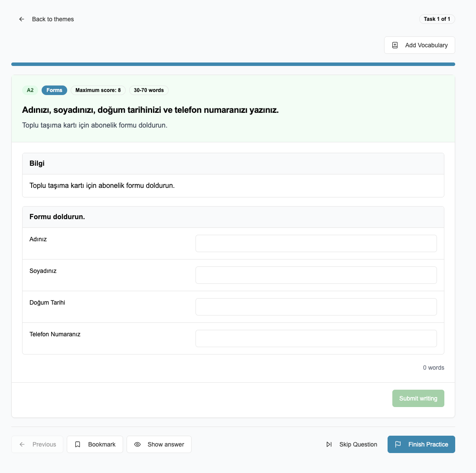Click the back arrow icon beside Back to themes

[x=22, y=19]
